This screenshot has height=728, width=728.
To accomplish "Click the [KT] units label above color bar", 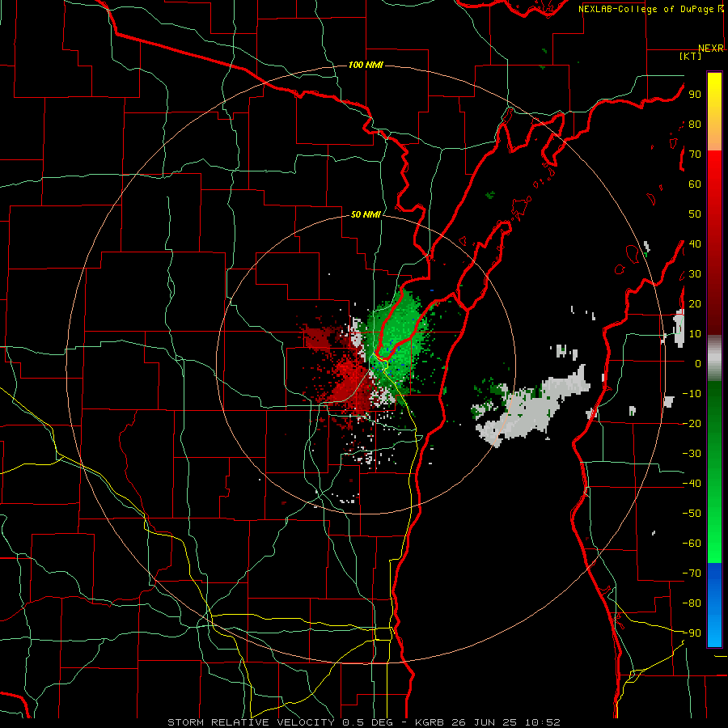I will coord(691,56).
